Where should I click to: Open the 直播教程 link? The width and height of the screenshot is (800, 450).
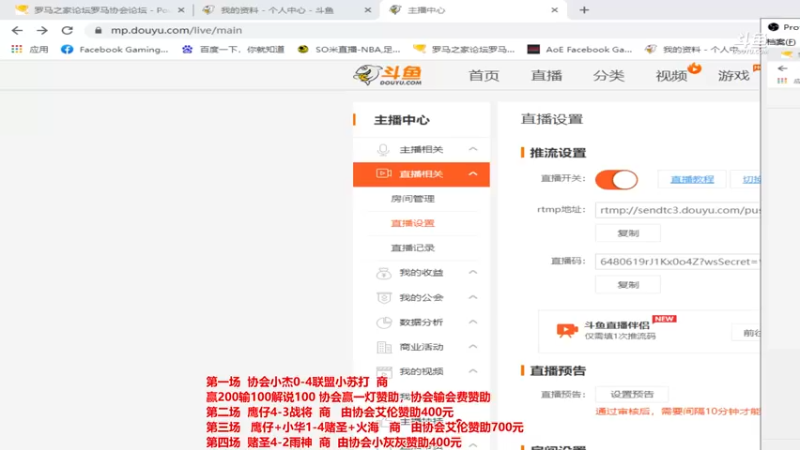tap(692, 180)
